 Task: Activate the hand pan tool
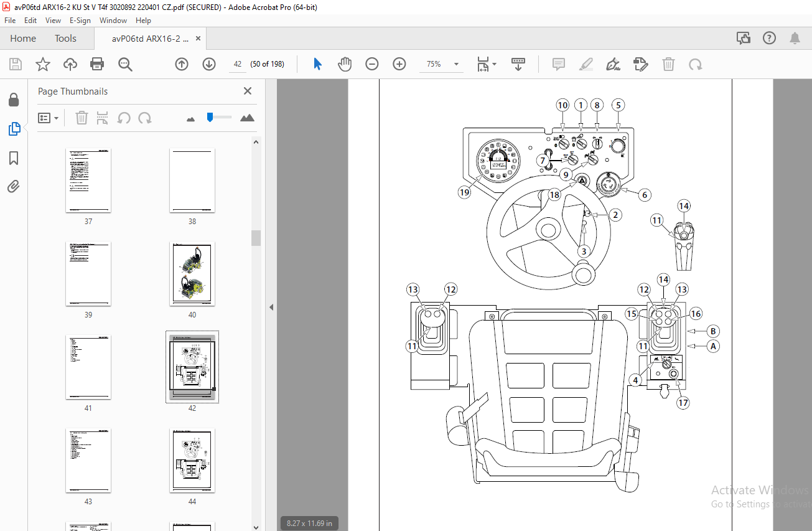[345, 64]
